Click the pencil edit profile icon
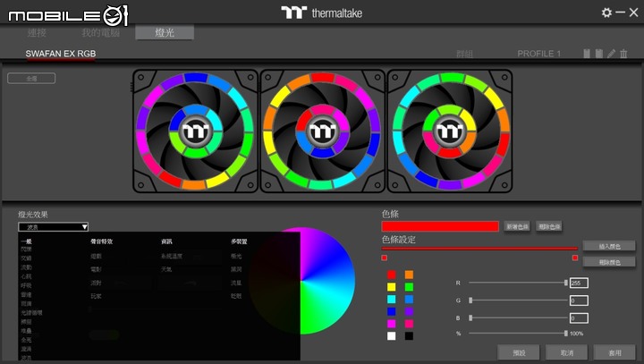Viewport: 644px width, 364px height. [611, 54]
